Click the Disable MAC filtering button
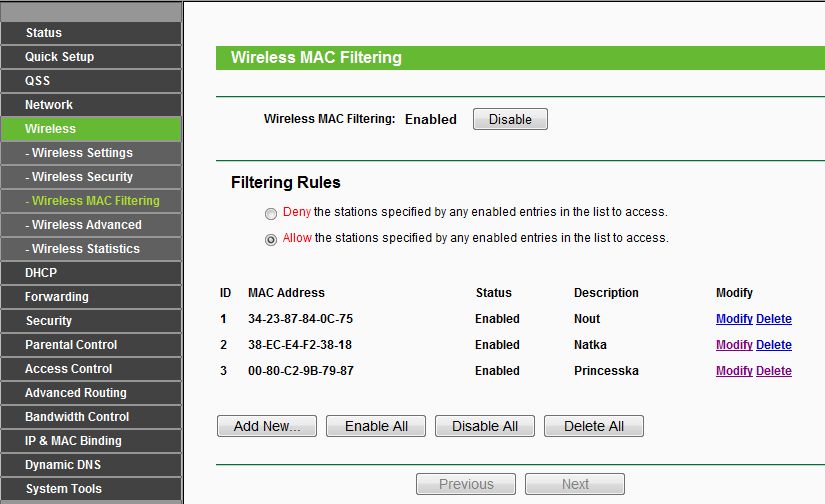Image resolution: width=825 pixels, height=504 pixels. [510, 119]
